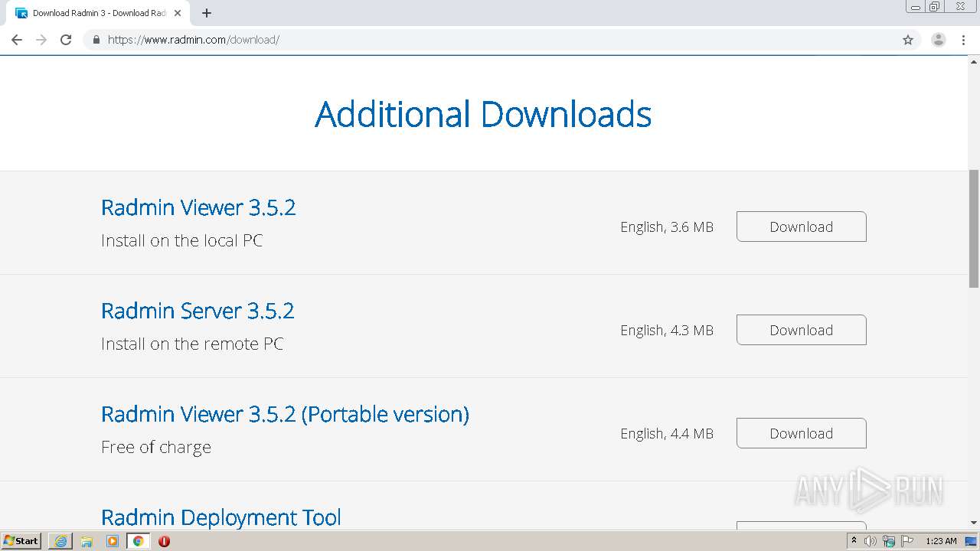Open Windows Explorer folder from taskbar

coord(87,541)
